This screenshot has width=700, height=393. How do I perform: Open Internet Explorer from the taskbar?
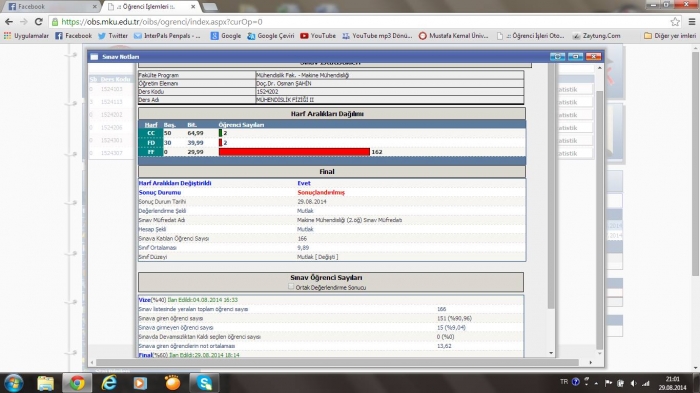108,383
